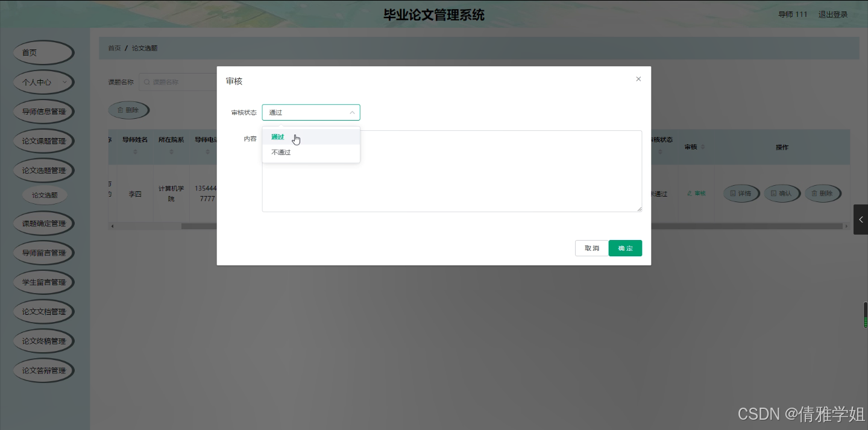The image size is (868, 430).
Task: Expand the 个人中心 sidebar section
Action: (x=43, y=82)
